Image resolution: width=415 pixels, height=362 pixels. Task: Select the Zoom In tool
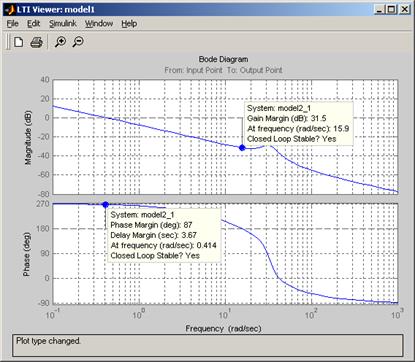coord(60,42)
